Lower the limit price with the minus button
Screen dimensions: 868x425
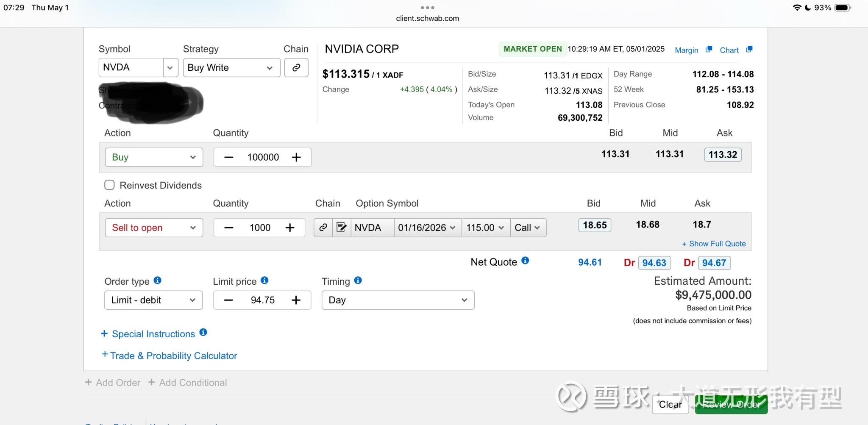click(x=228, y=300)
